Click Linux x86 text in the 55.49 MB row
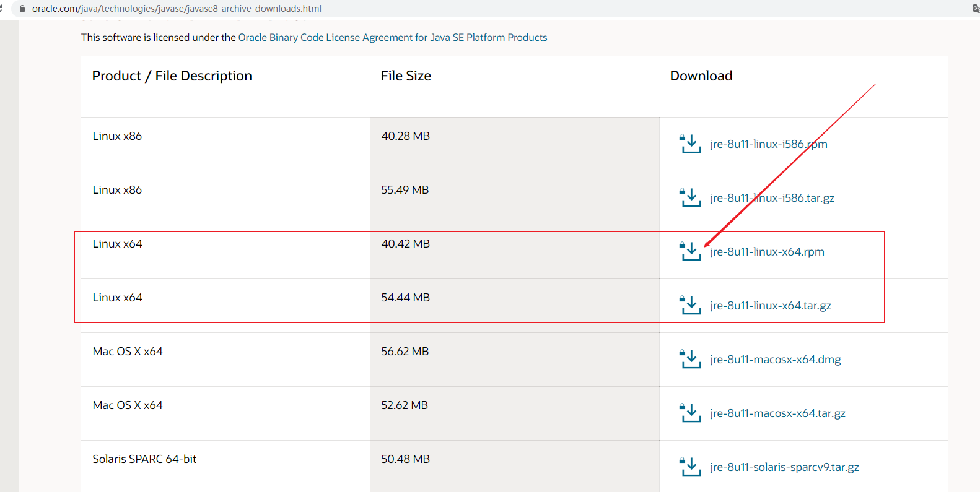The image size is (980, 492). (x=117, y=190)
